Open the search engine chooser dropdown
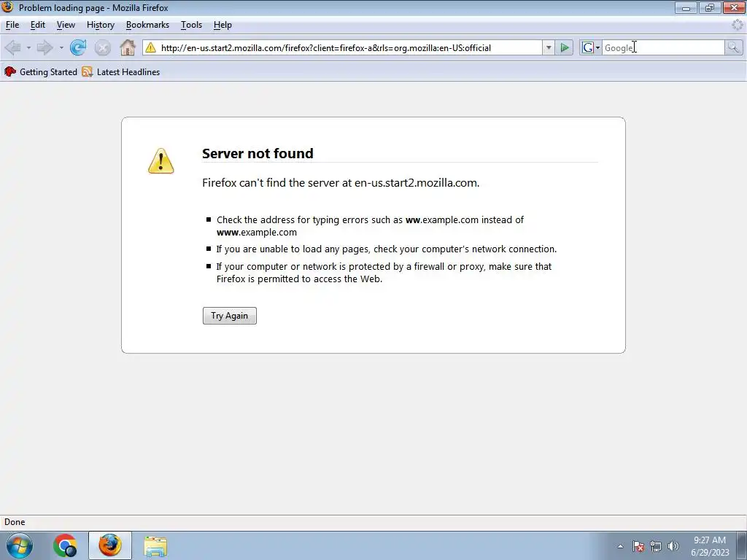The image size is (747, 560). tap(598, 47)
